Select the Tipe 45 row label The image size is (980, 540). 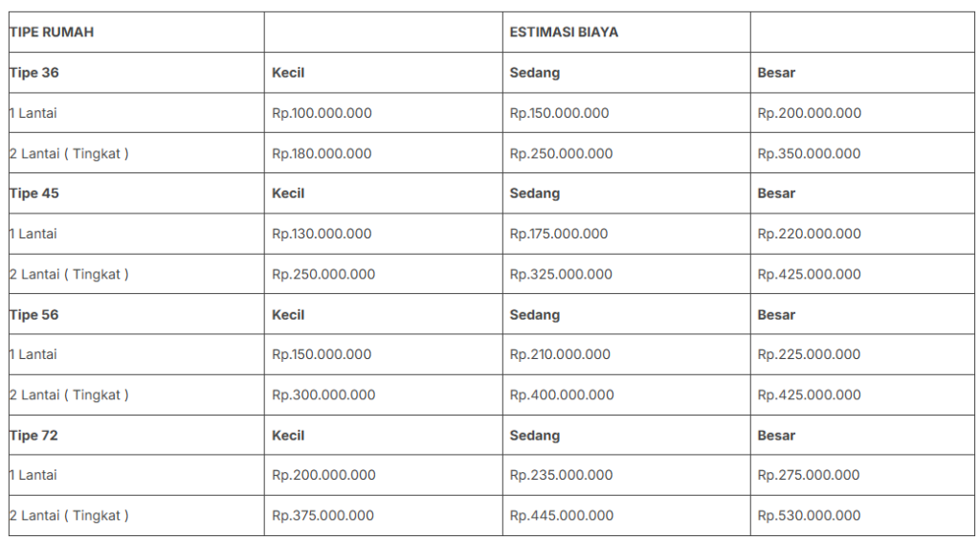(x=34, y=193)
